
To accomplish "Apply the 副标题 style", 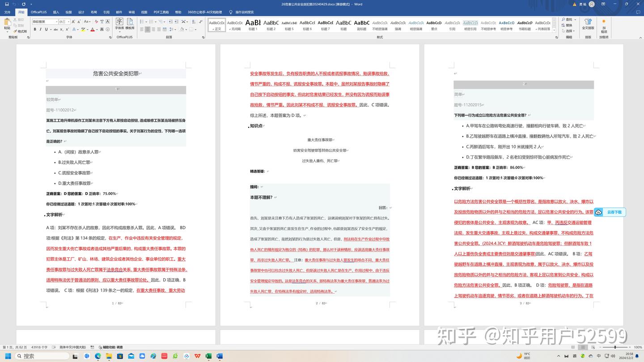I will click(362, 25).
